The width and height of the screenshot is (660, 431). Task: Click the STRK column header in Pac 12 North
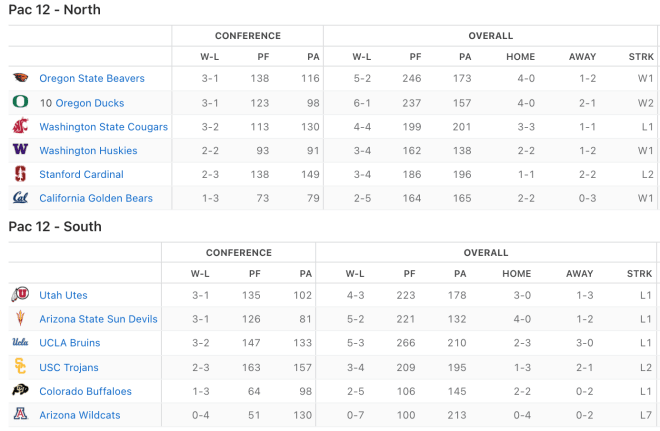[x=641, y=57]
